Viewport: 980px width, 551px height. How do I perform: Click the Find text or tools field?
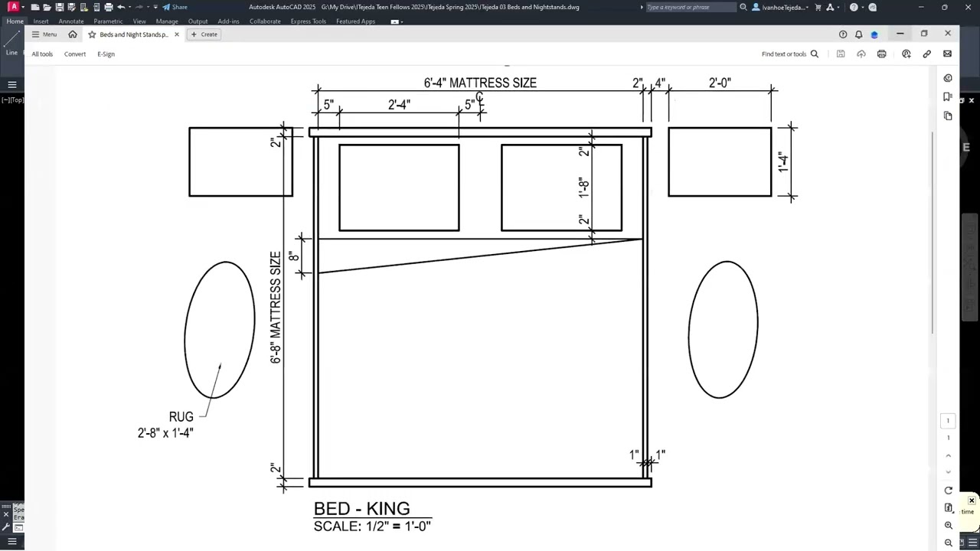tap(784, 54)
